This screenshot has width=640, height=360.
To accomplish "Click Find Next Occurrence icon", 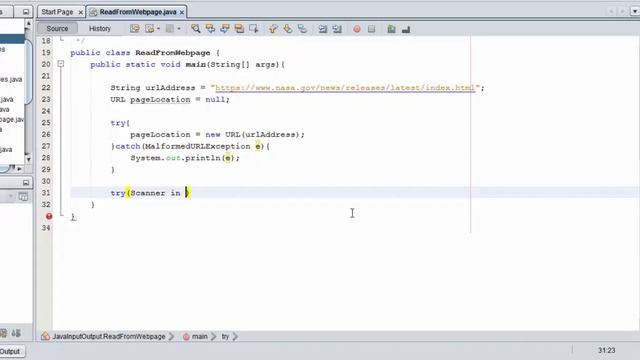I will point(225,29).
